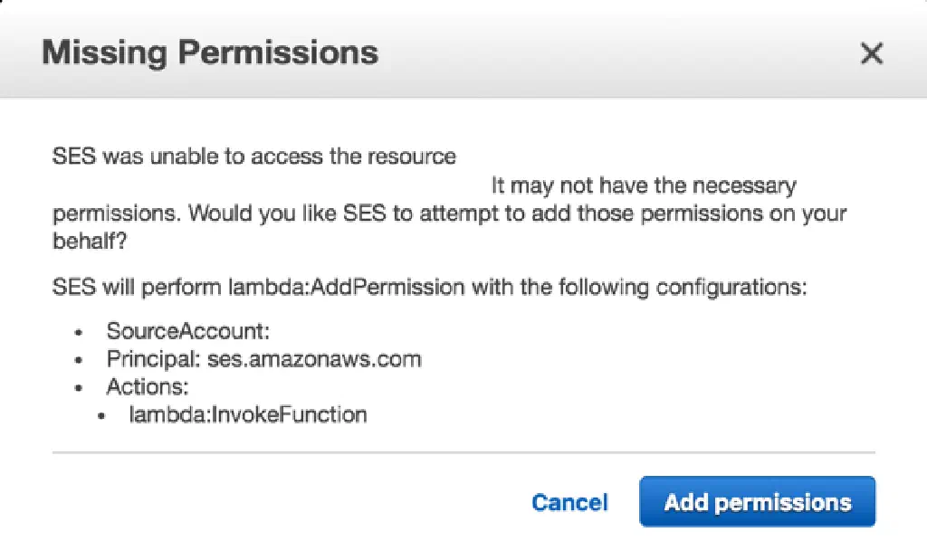Click 'It may not have the necessary' text
The image size is (927, 560).
644,186
